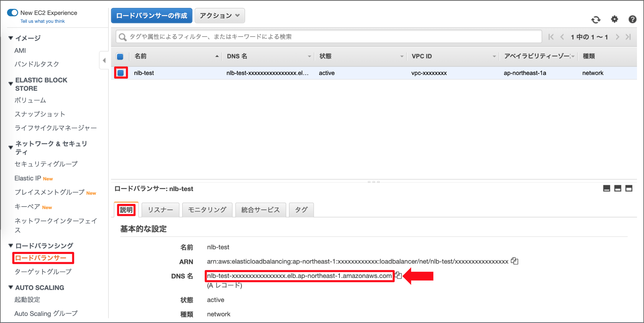Viewport: 644px width, 323px height.
Task: Open ネットワークインターフェイス in sidebar
Action: (x=56, y=225)
